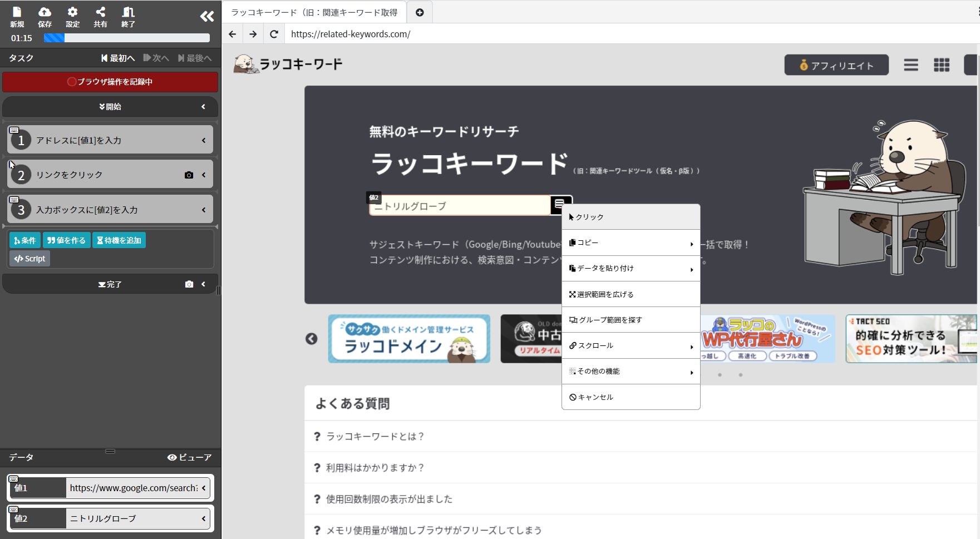
Task: Collapse step 1 アドレスに[値1]を入力 via its chevron
Action: pyautogui.click(x=203, y=140)
